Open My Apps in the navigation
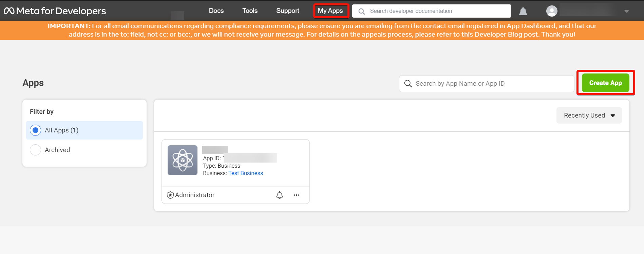 330,11
